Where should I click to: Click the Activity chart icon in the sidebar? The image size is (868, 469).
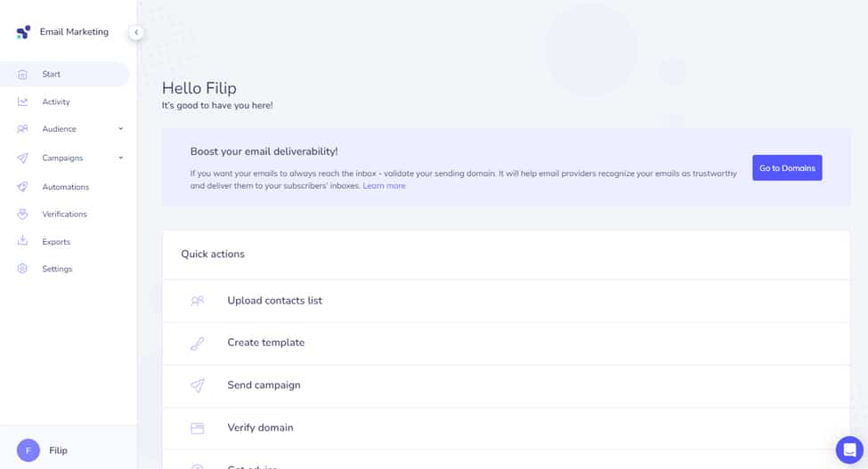(x=22, y=101)
